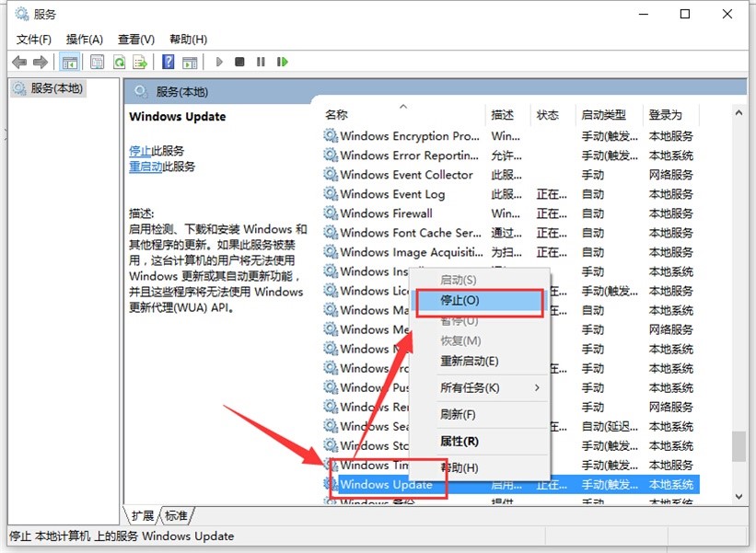Click the Restart service toolbar icon
The width and height of the screenshot is (756, 553).
pyautogui.click(x=283, y=62)
